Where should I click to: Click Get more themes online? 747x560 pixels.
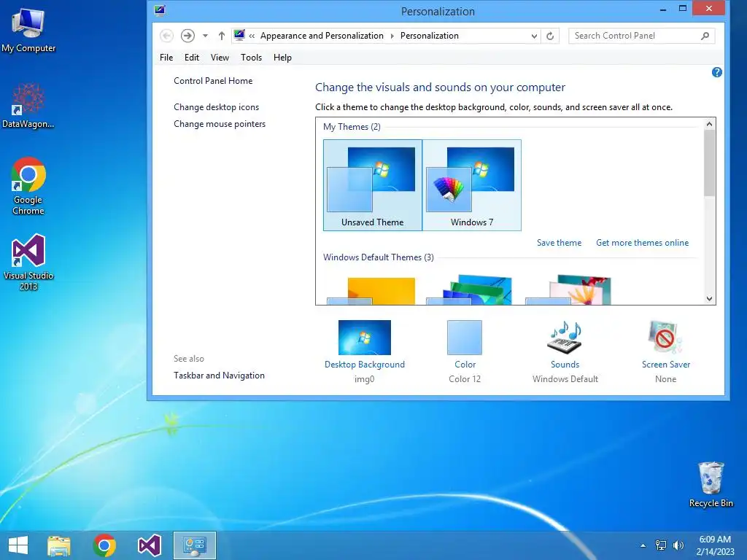point(642,243)
